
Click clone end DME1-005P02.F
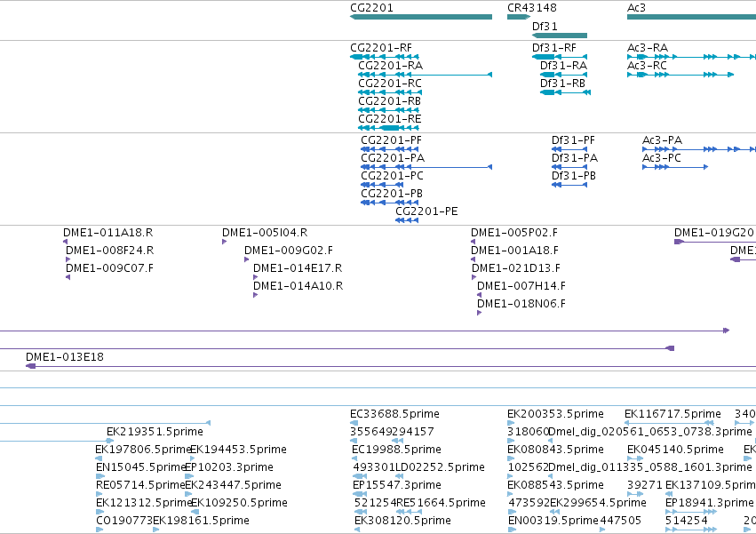click(x=473, y=242)
